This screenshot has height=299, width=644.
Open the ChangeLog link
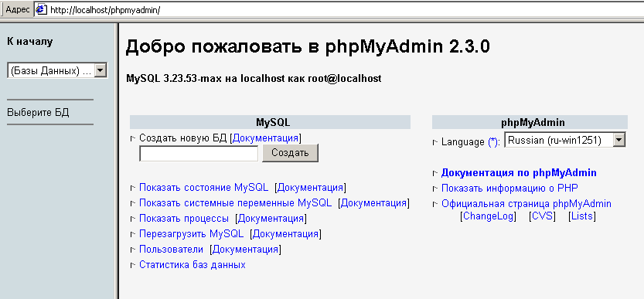(x=489, y=216)
